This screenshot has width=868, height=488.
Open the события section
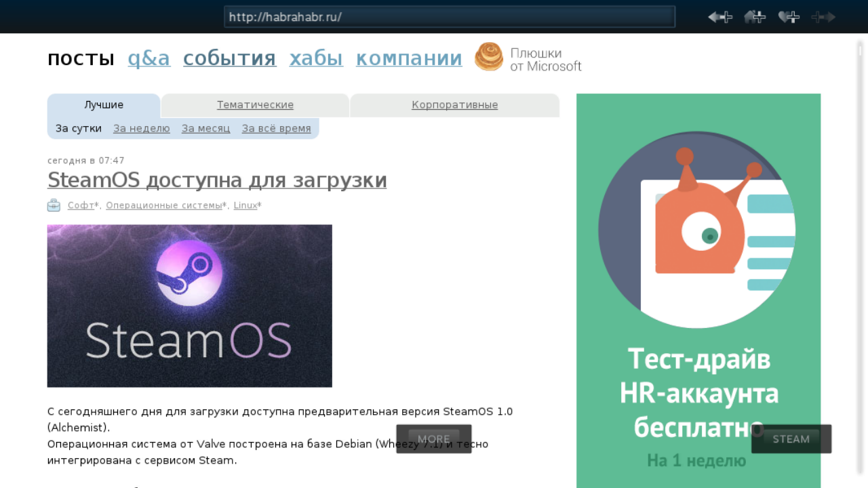(230, 58)
